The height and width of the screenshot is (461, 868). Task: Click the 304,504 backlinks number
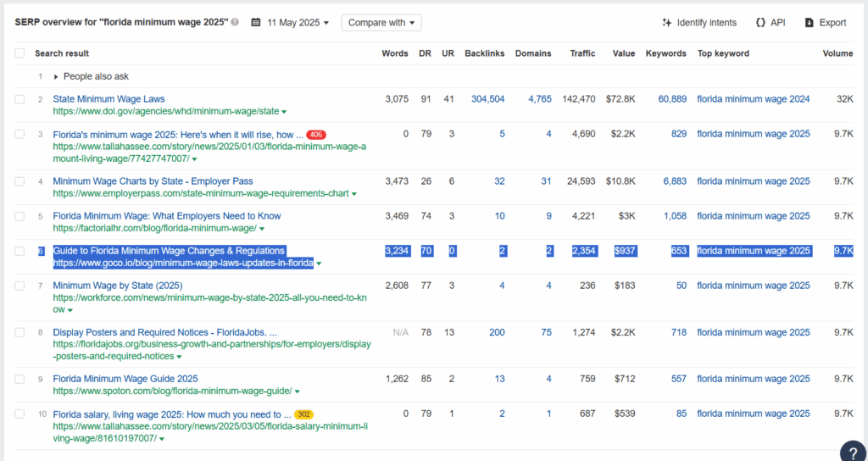pyautogui.click(x=487, y=99)
